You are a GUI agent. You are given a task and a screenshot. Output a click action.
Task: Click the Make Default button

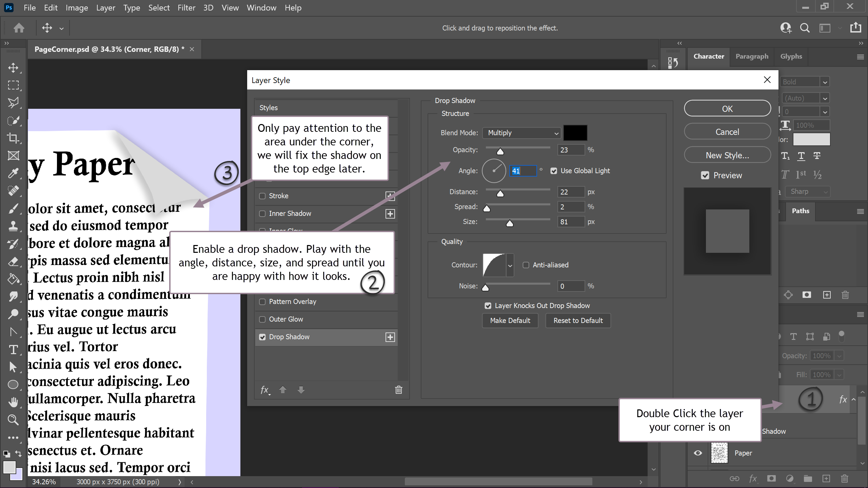click(510, 321)
